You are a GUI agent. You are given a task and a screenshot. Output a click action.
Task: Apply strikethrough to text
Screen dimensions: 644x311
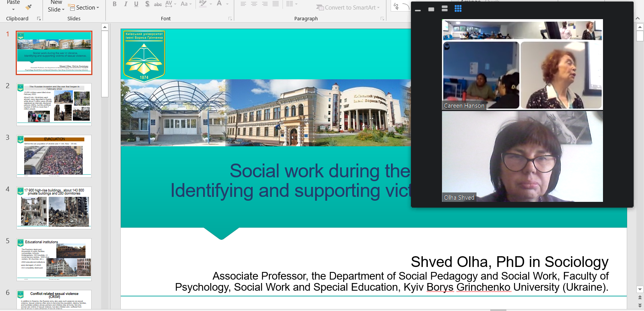click(x=158, y=4)
